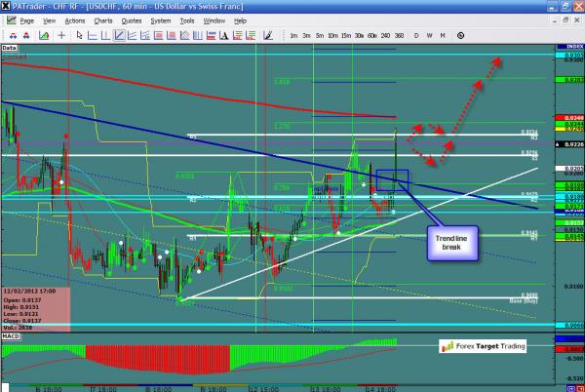Click the 240 minute timeframe button
Screen dimensions: 585x392
tap(385, 35)
